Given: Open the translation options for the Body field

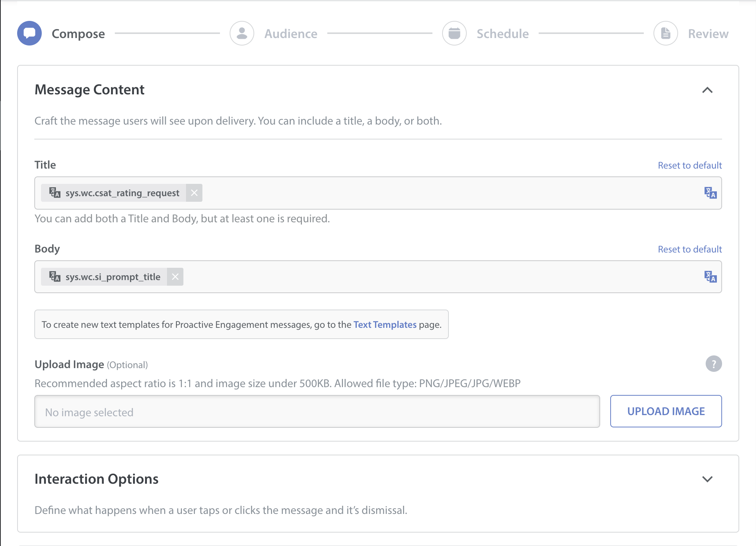Looking at the screenshot, I should [x=711, y=277].
